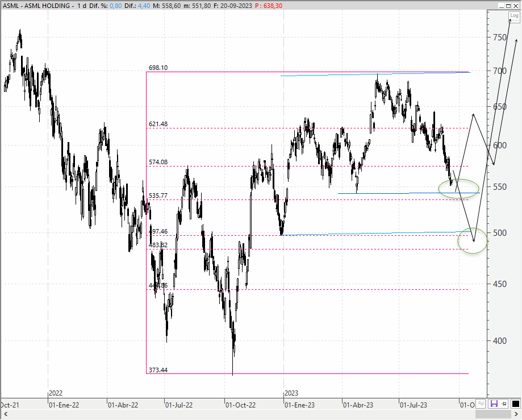Click the 01-Abr-22 date axis label
522x420 pixels.
123,405
